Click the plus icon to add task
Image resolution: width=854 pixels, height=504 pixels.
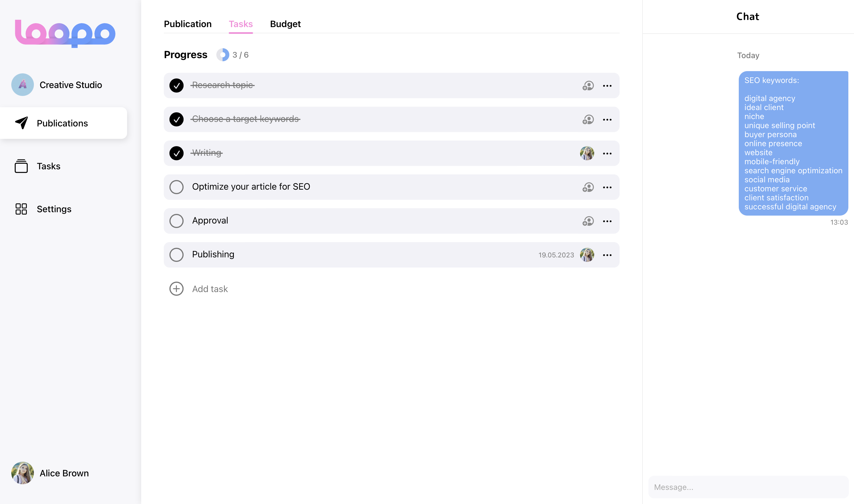tap(177, 289)
